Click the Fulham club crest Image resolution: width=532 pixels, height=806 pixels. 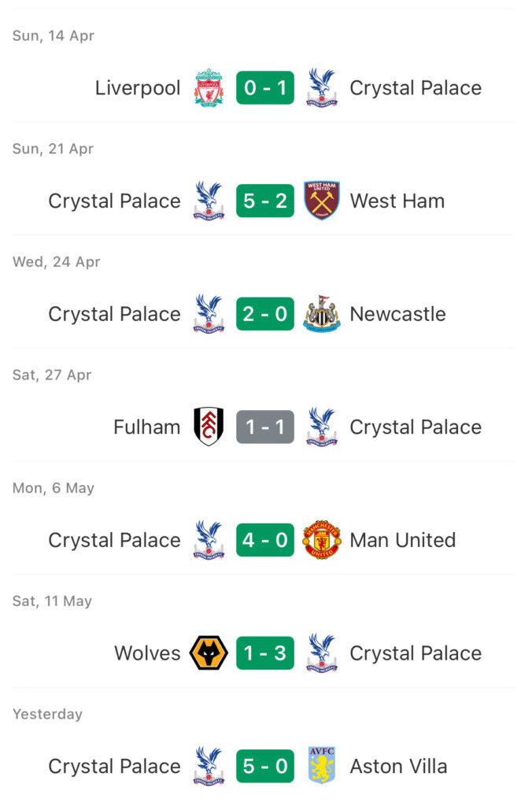[x=209, y=427]
